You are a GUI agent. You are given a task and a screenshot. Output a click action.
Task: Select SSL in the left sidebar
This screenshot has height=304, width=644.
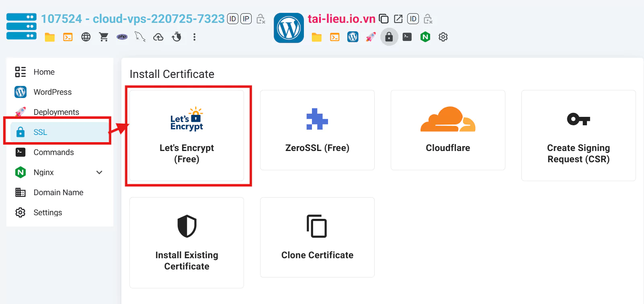[40, 132]
